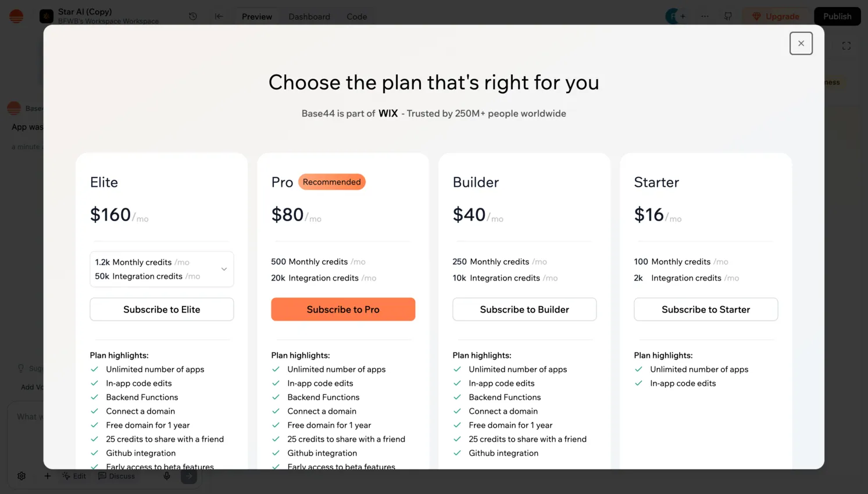
Task: Click the plus attachment icon in the chat bar
Action: coord(48,475)
